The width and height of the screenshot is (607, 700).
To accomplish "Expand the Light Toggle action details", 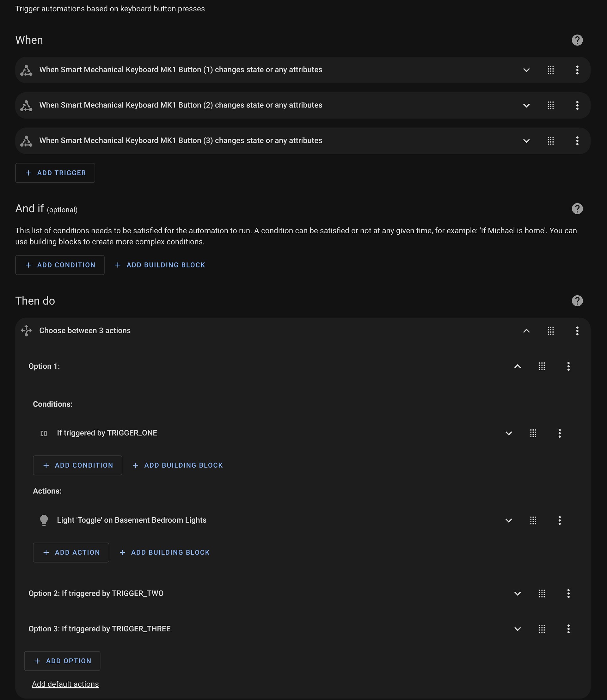I will [508, 520].
